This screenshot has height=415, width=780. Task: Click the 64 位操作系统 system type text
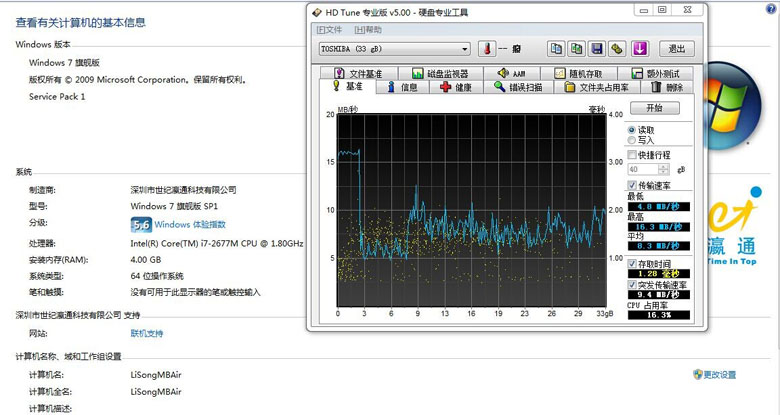coord(157,276)
